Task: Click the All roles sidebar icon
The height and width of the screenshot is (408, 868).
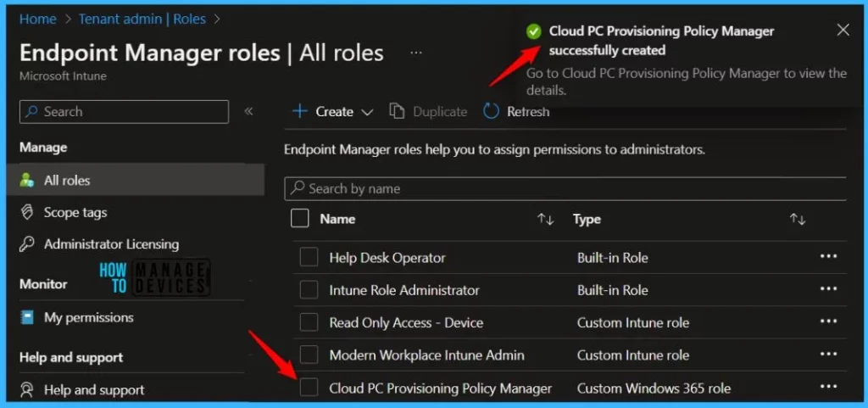Action: (x=26, y=180)
